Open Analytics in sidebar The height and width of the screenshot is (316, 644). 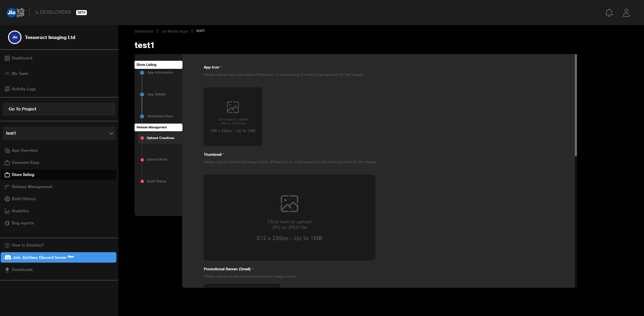pos(20,211)
